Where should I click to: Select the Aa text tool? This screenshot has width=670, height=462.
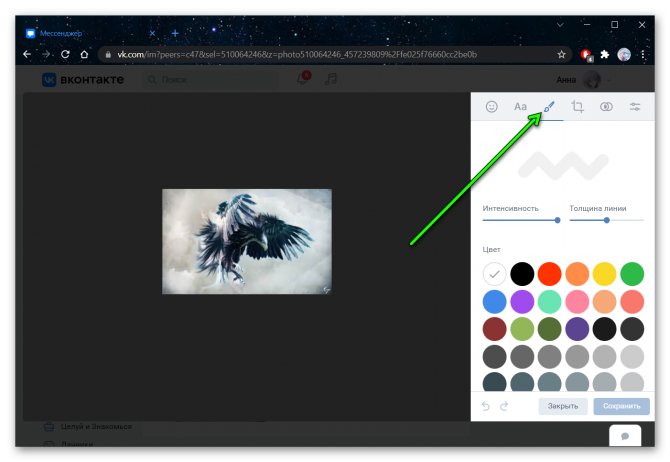point(520,106)
